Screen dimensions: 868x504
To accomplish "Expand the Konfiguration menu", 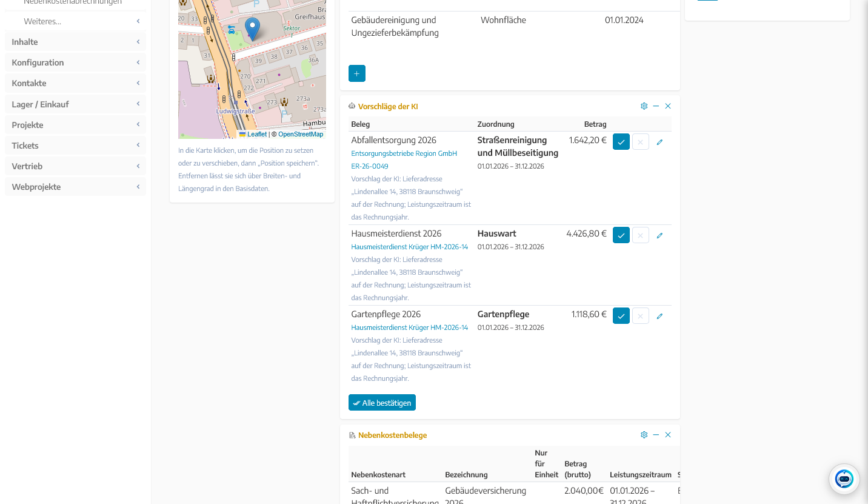I will [x=76, y=62].
